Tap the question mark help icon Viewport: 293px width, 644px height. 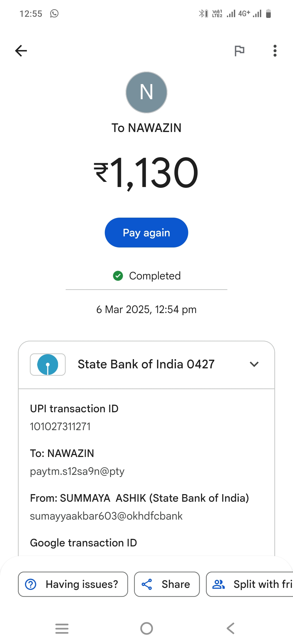tap(31, 584)
